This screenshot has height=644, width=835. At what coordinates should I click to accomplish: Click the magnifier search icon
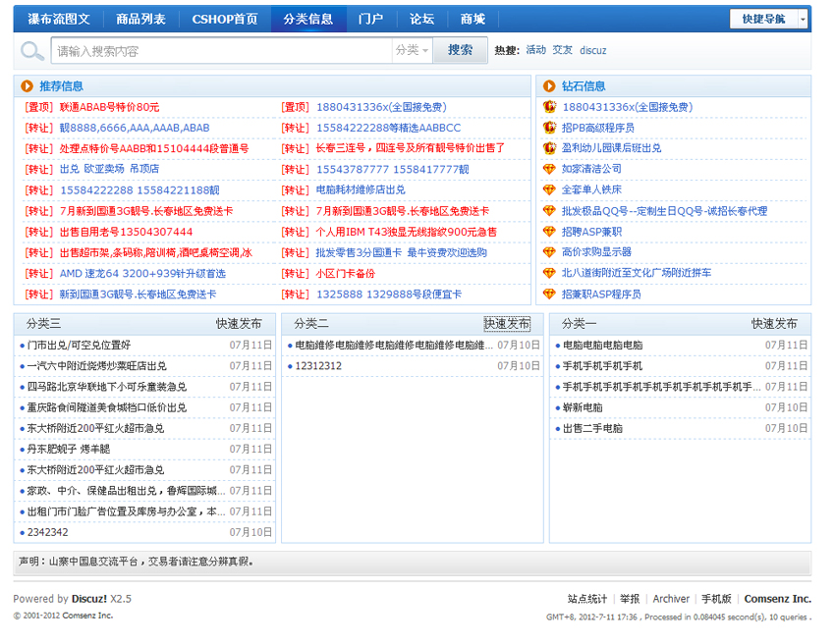point(32,51)
